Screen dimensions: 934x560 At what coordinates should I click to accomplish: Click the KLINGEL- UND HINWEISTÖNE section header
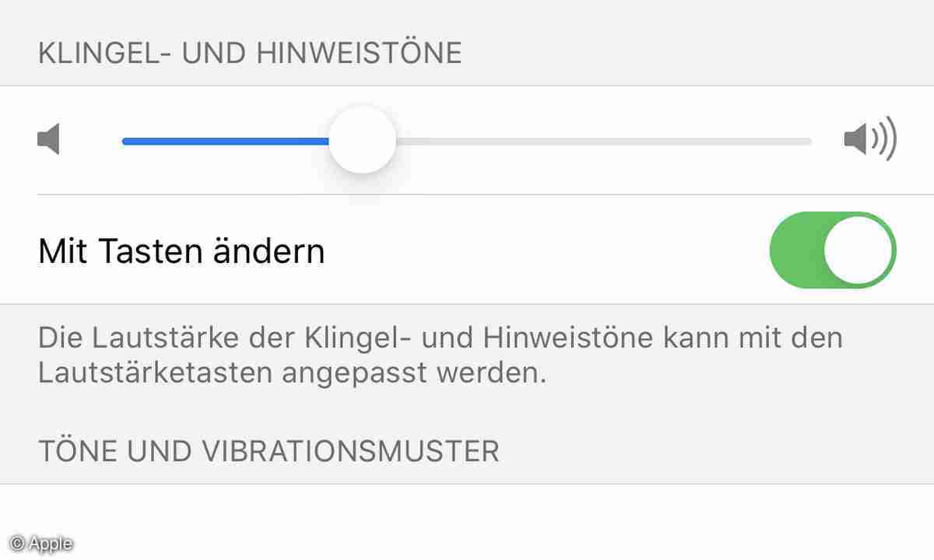(x=250, y=54)
